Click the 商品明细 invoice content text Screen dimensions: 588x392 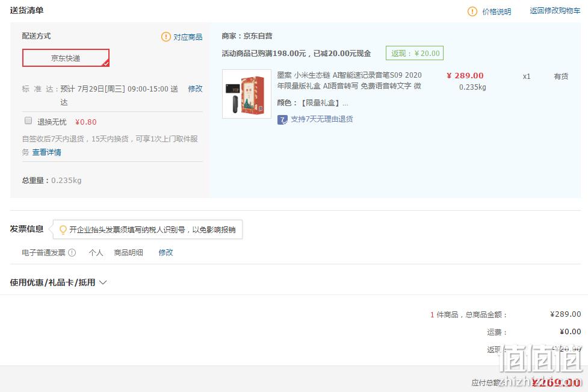point(129,252)
